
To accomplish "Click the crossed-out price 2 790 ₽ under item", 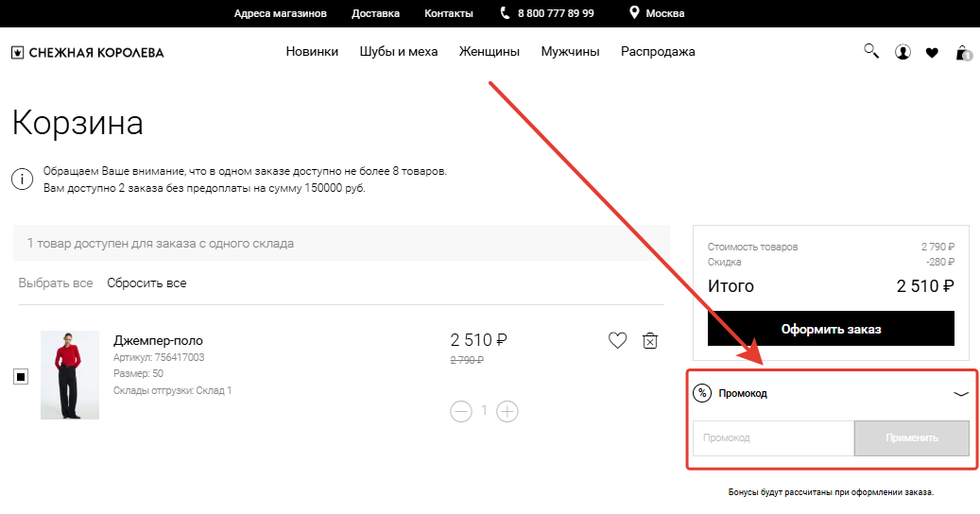I will (x=467, y=360).
